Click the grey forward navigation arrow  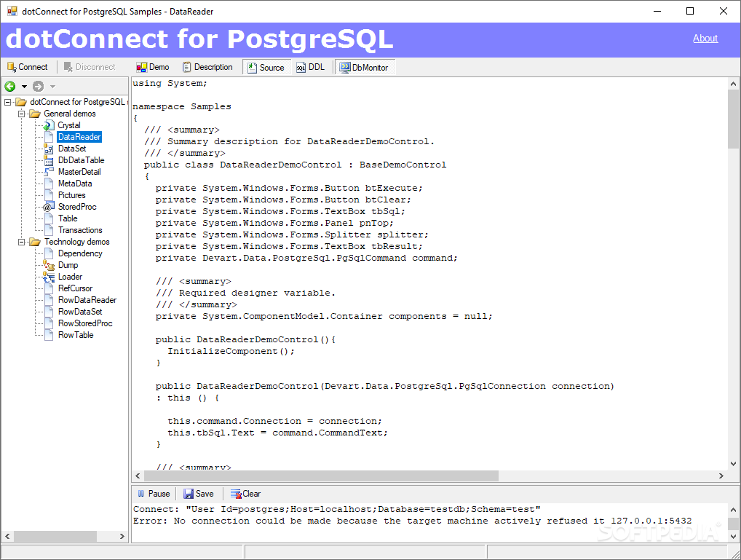click(39, 86)
